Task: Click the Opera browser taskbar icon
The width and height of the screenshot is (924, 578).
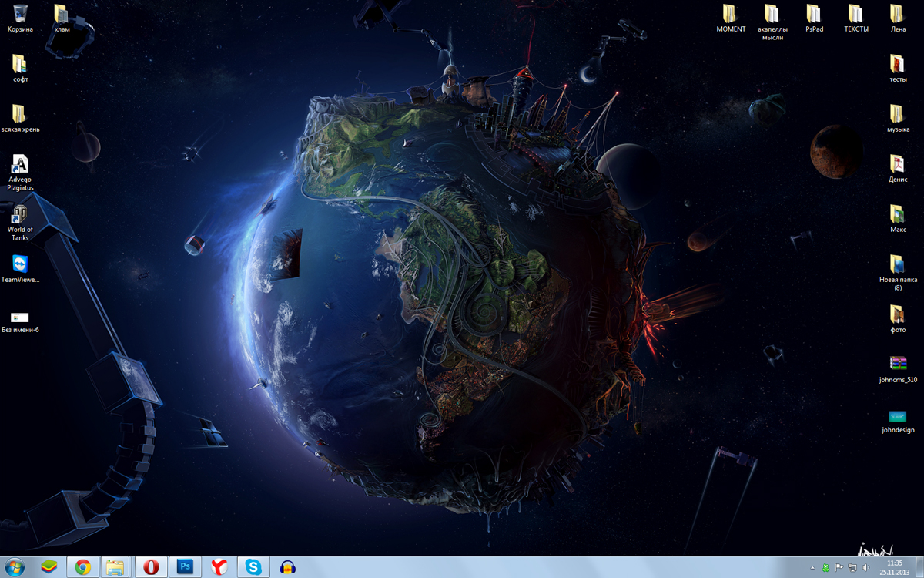Action: pos(151,567)
